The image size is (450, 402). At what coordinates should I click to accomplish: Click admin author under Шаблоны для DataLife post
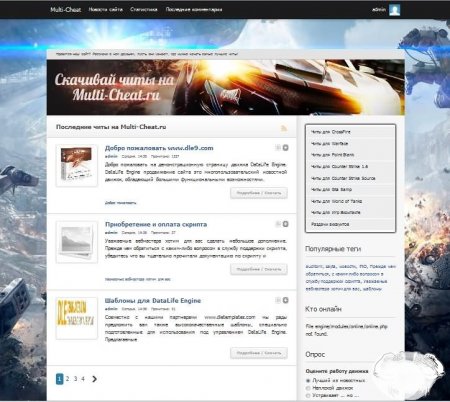pos(111,309)
